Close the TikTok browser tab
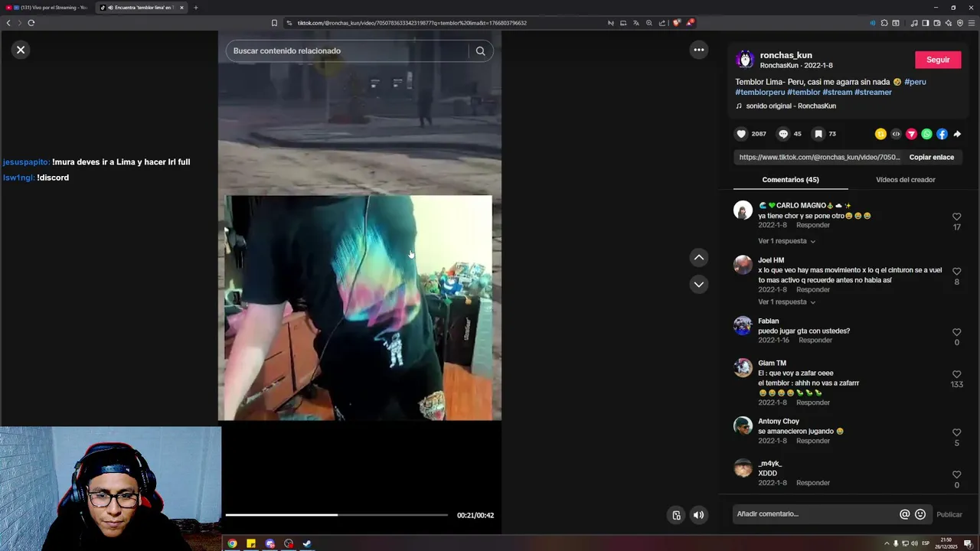The width and height of the screenshot is (980, 551). pyautogui.click(x=181, y=8)
